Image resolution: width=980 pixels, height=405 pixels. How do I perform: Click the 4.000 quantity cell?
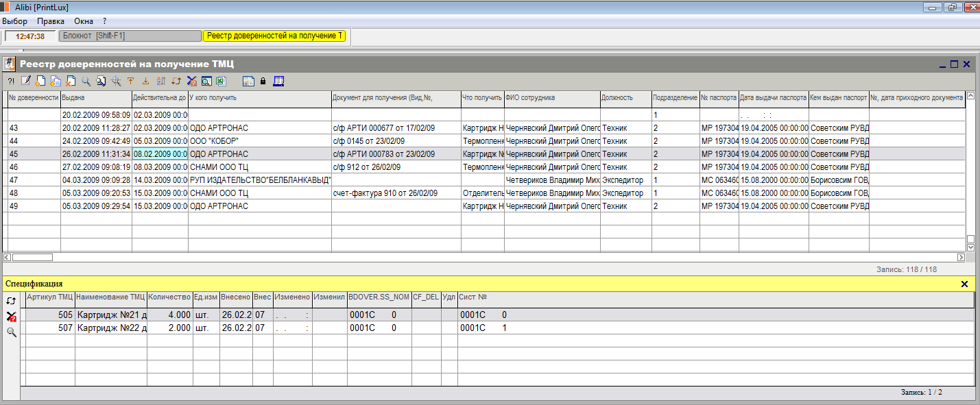[x=169, y=315]
